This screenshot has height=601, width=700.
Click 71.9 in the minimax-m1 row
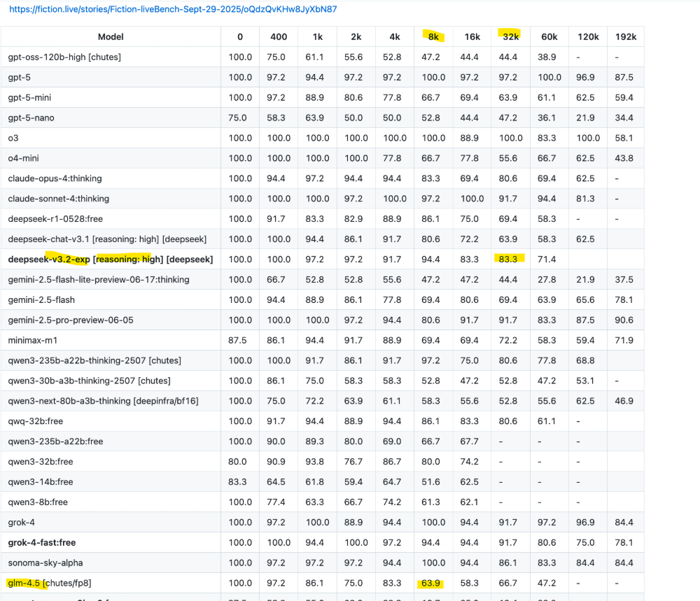[x=624, y=341]
